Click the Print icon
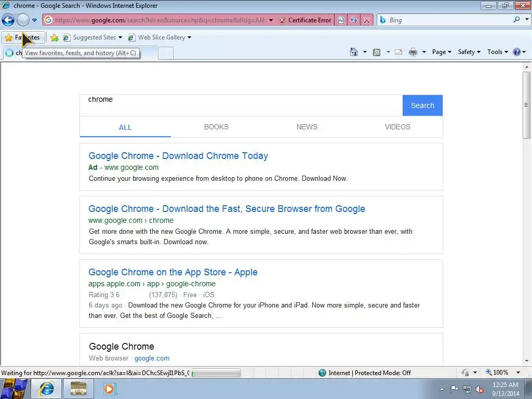Screen dimensions: 532x399 coord(413,52)
